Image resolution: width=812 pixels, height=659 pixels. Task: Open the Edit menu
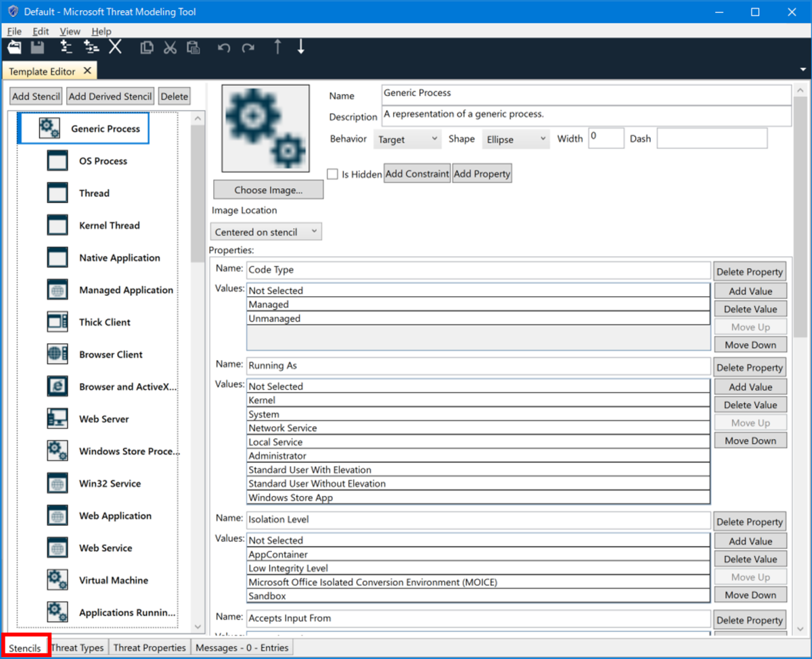41,31
